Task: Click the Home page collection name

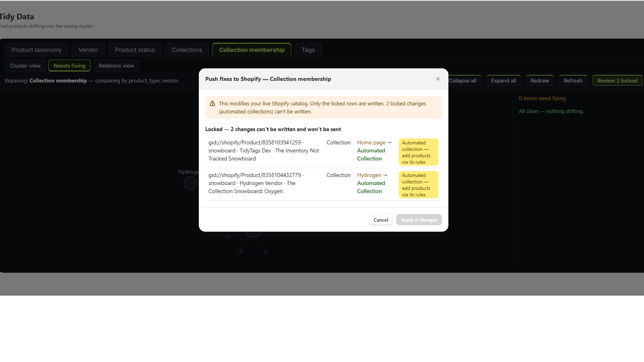Action: point(372,142)
